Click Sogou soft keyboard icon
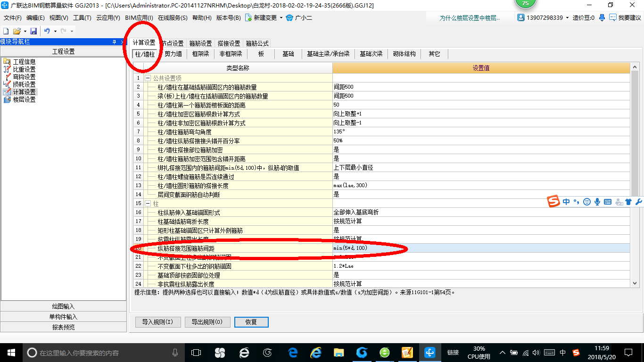 pyautogui.click(x=608, y=202)
